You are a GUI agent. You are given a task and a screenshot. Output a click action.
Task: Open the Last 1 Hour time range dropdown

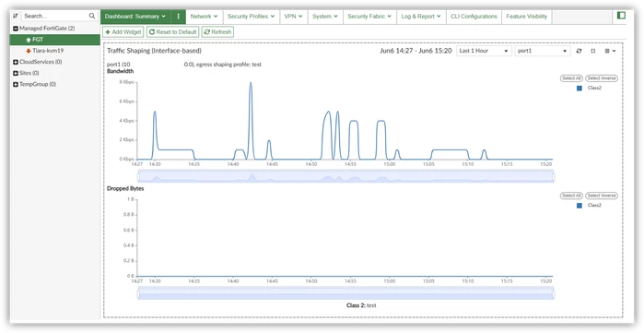(485, 51)
